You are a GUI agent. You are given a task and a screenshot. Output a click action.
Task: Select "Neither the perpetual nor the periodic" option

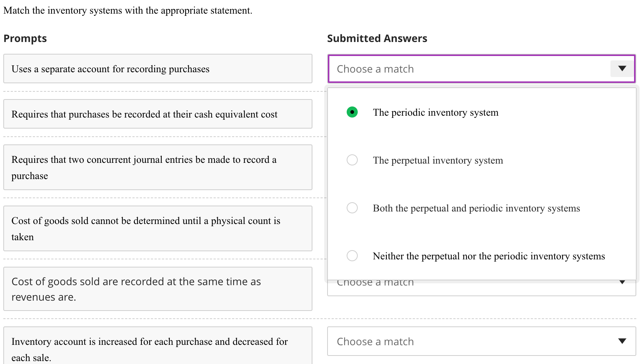click(352, 256)
